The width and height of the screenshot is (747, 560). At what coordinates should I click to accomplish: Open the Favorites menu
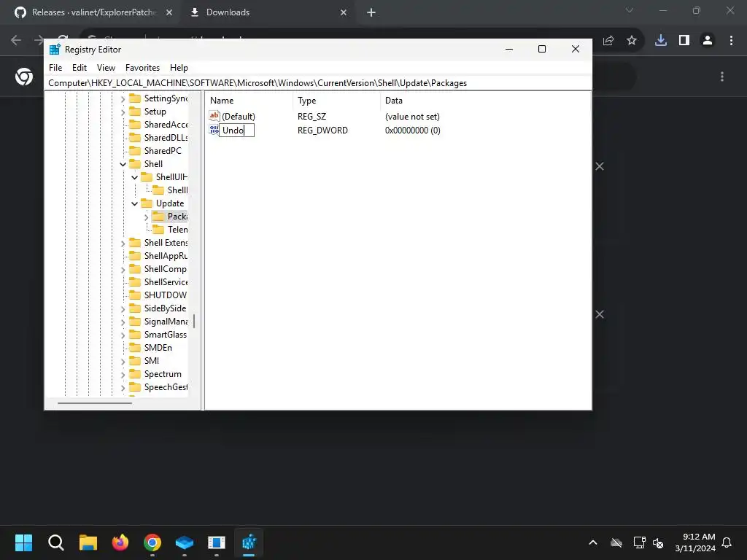click(x=142, y=68)
